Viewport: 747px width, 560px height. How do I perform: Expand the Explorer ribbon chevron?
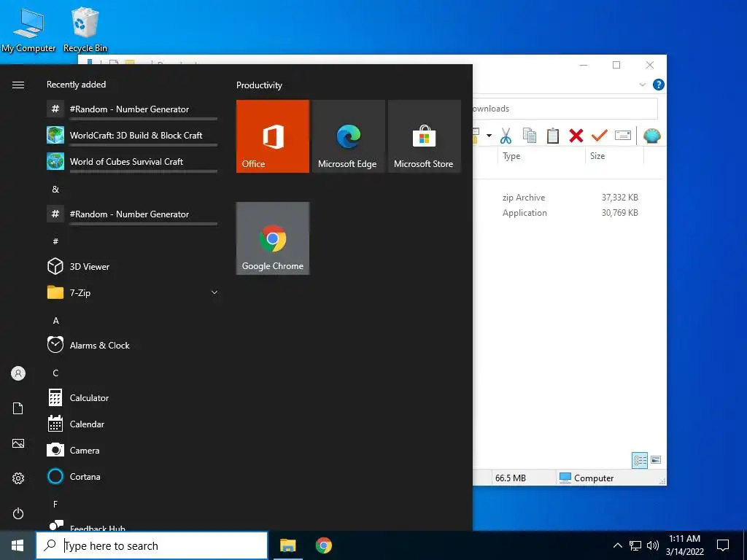click(x=642, y=85)
